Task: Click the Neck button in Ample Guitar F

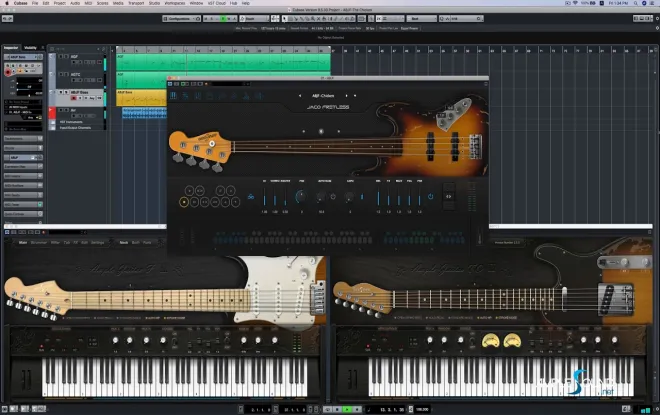Action: point(123,242)
